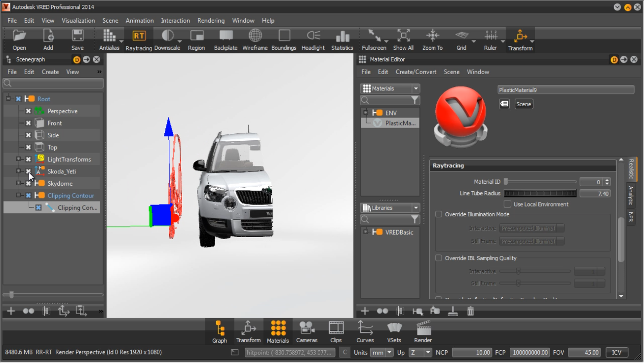
Task: Click the Scenegraph search field
Action: (x=53, y=83)
